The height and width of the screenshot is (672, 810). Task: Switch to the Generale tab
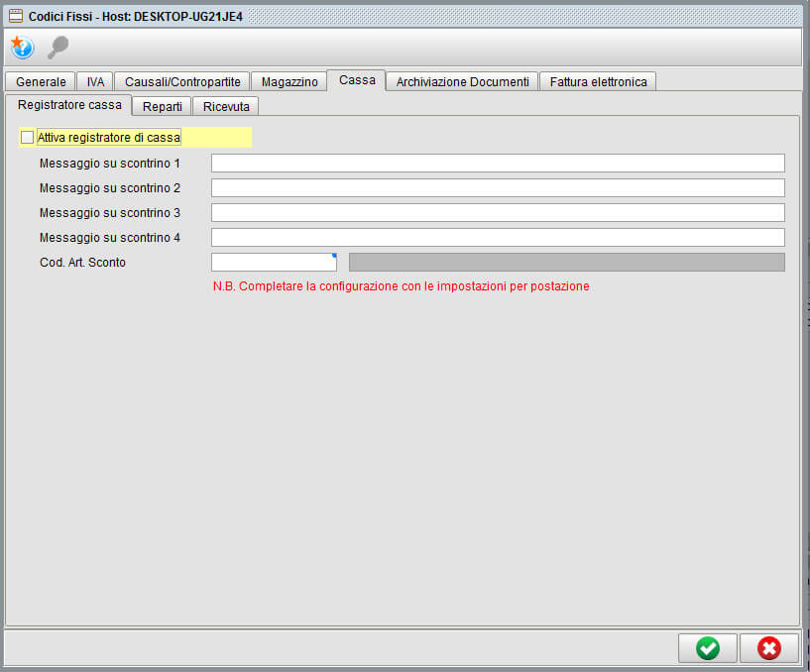tap(41, 81)
